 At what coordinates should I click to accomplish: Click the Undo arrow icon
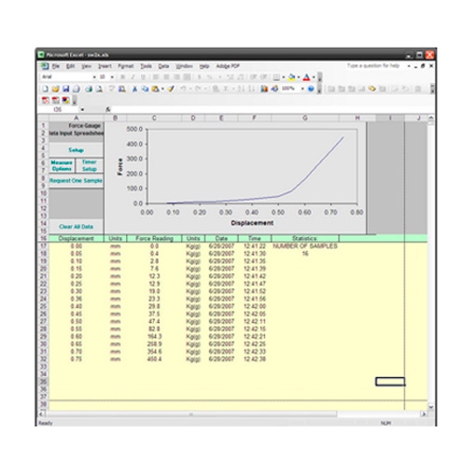[183, 89]
